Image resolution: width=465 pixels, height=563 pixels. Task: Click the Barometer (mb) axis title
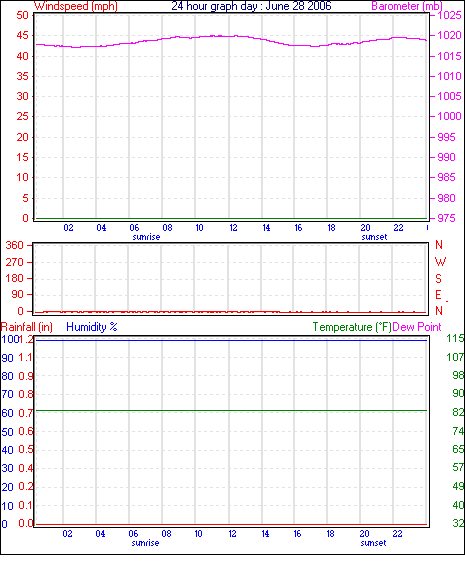click(406, 6)
